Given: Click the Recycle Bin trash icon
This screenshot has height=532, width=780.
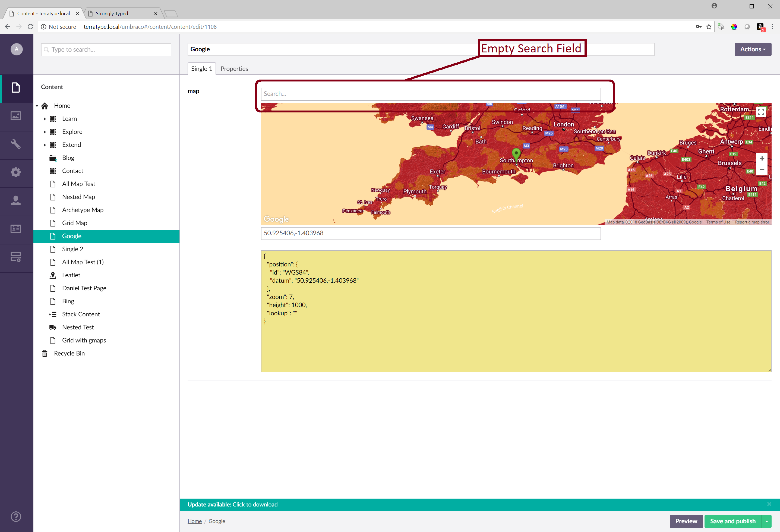Looking at the screenshot, I should tap(45, 353).
